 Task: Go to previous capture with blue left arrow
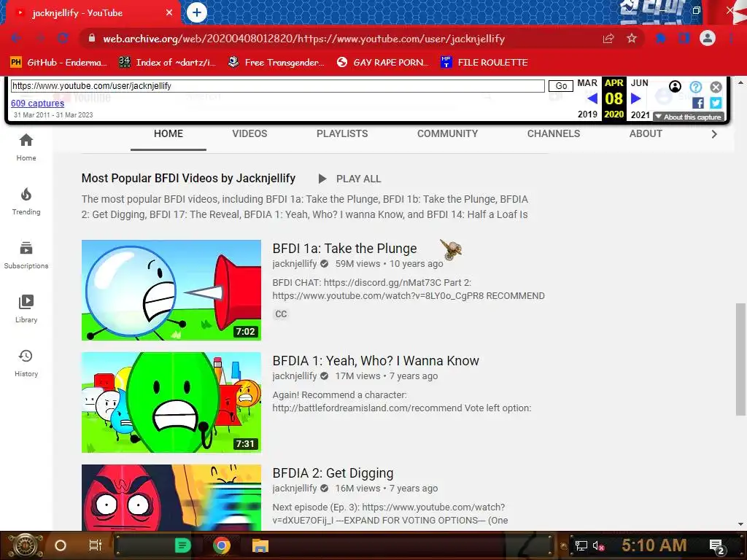tap(592, 98)
